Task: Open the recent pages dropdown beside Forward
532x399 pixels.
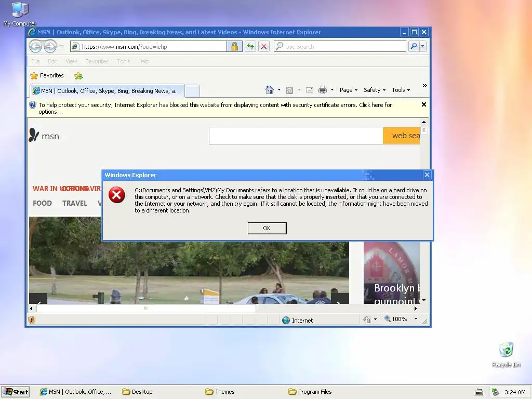Action: click(62, 47)
